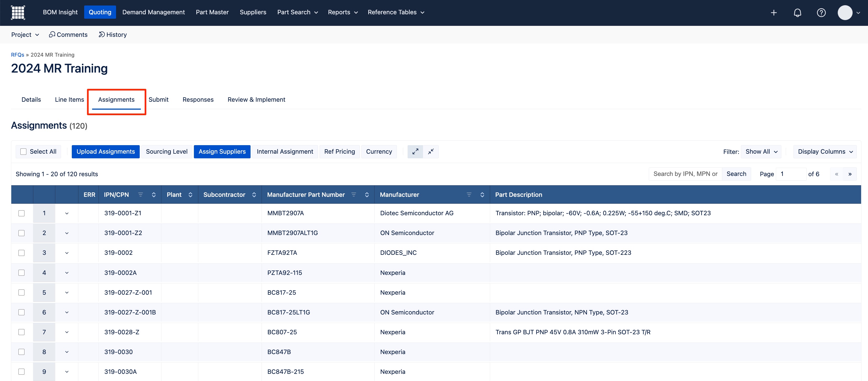Open the Reference Tables dropdown menu
The width and height of the screenshot is (868, 381).
click(x=396, y=12)
